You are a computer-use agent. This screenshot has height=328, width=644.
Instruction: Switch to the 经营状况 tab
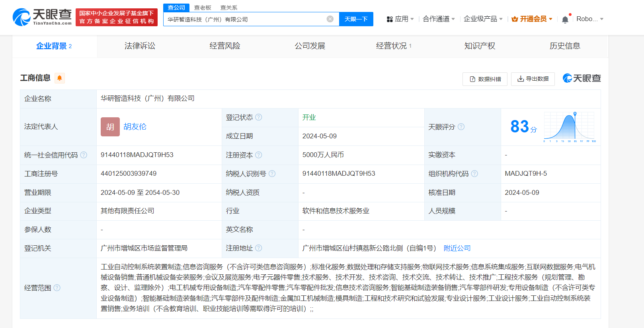click(394, 46)
